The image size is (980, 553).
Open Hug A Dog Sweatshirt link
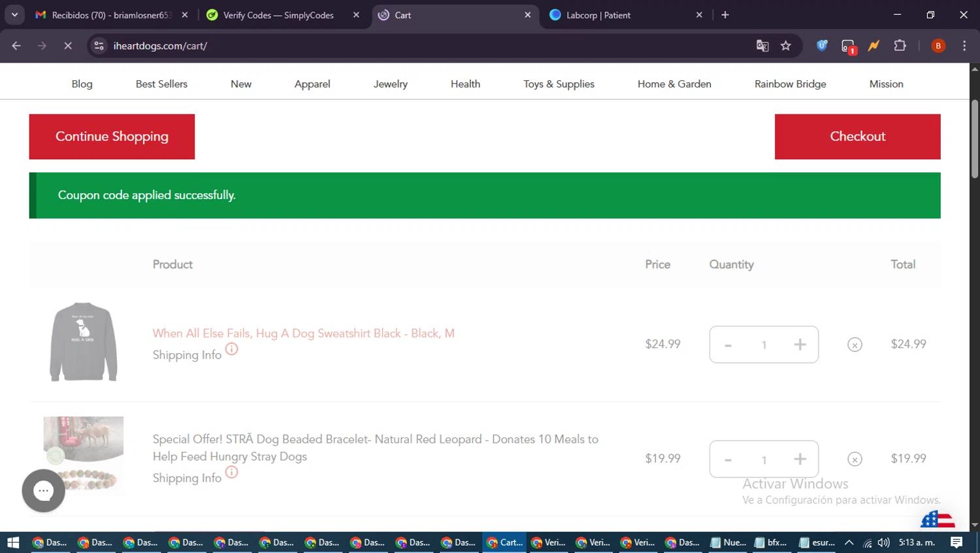click(303, 333)
